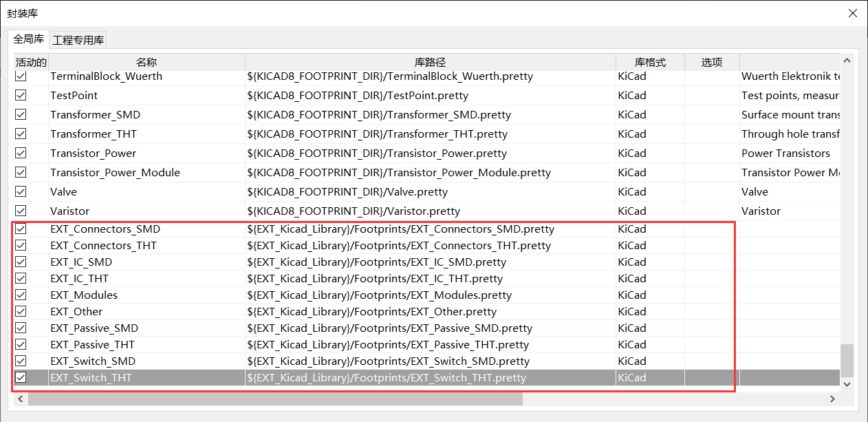Toggle the Varistor library active checkbox

[21, 211]
